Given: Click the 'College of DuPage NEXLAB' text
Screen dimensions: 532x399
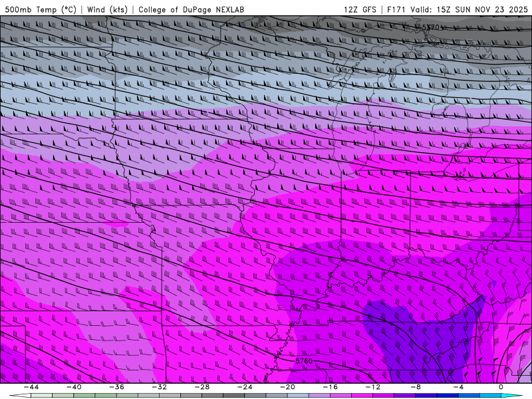Looking at the screenshot, I should coord(191,10).
